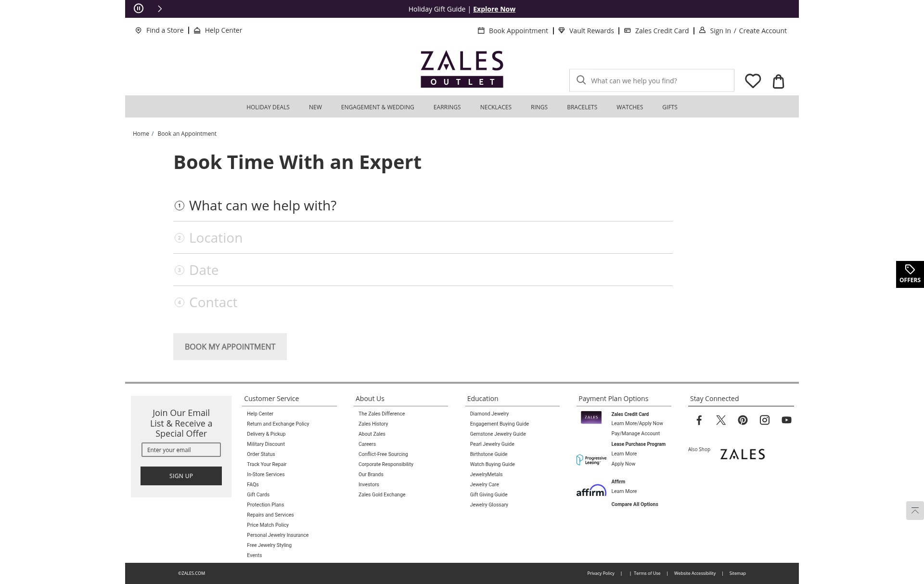Image resolution: width=924 pixels, height=584 pixels.
Task: Open Pay/Manage Account link
Action: coord(635,433)
